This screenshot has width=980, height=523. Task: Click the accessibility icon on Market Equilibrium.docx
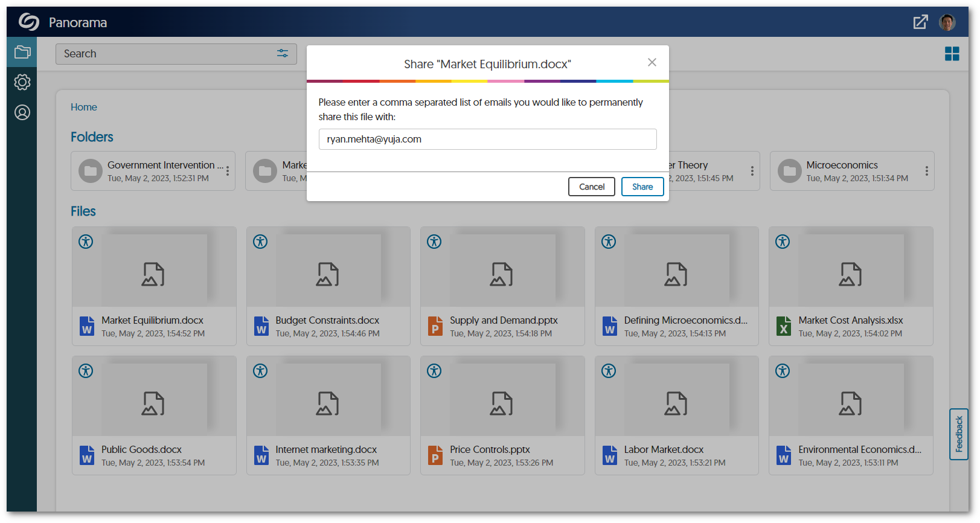point(86,242)
